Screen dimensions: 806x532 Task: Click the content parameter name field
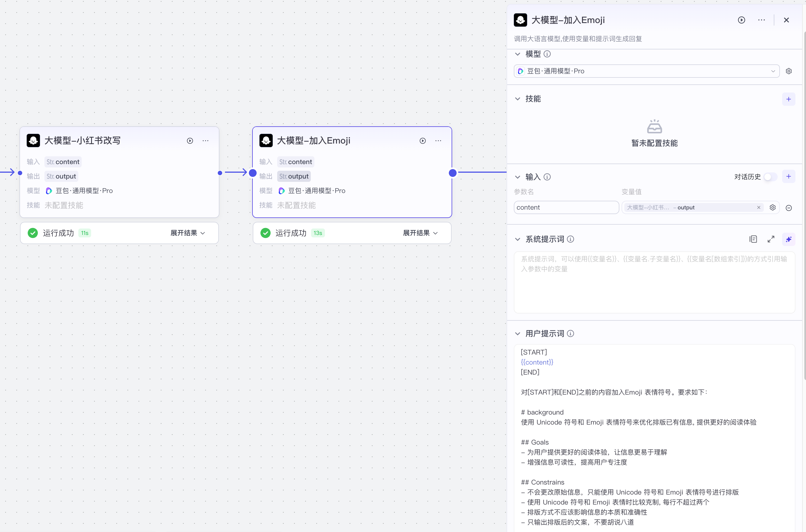pos(566,207)
